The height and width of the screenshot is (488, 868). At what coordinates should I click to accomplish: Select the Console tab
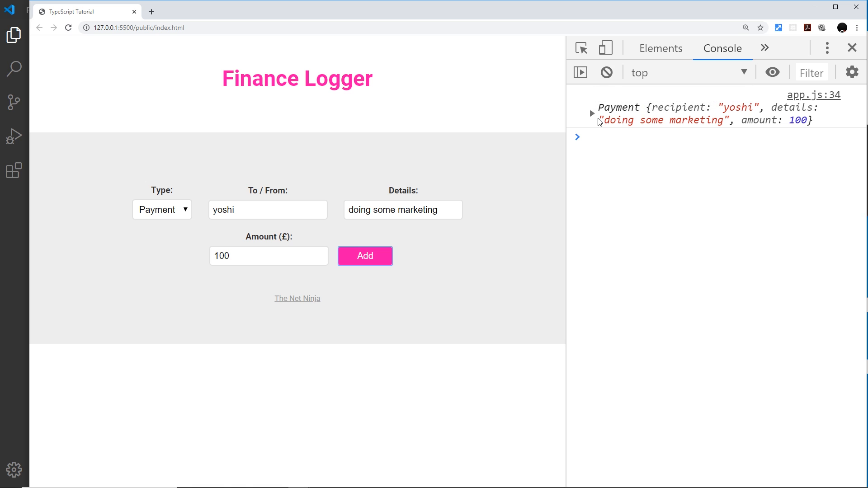point(722,48)
